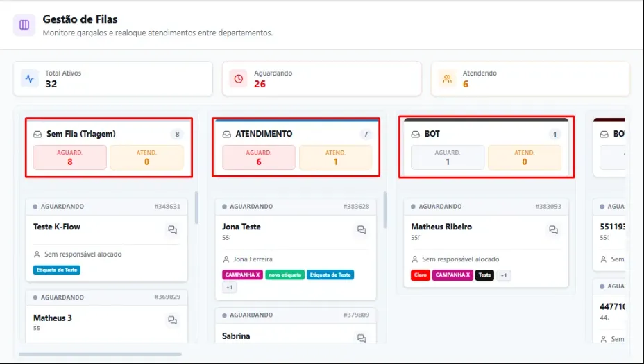Select AGUARD. 1 box in BOT queue
The width and height of the screenshot is (644, 364).
448,157
